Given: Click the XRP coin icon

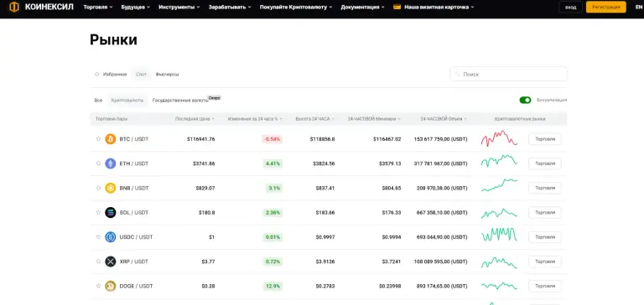Looking at the screenshot, I should (x=111, y=261).
